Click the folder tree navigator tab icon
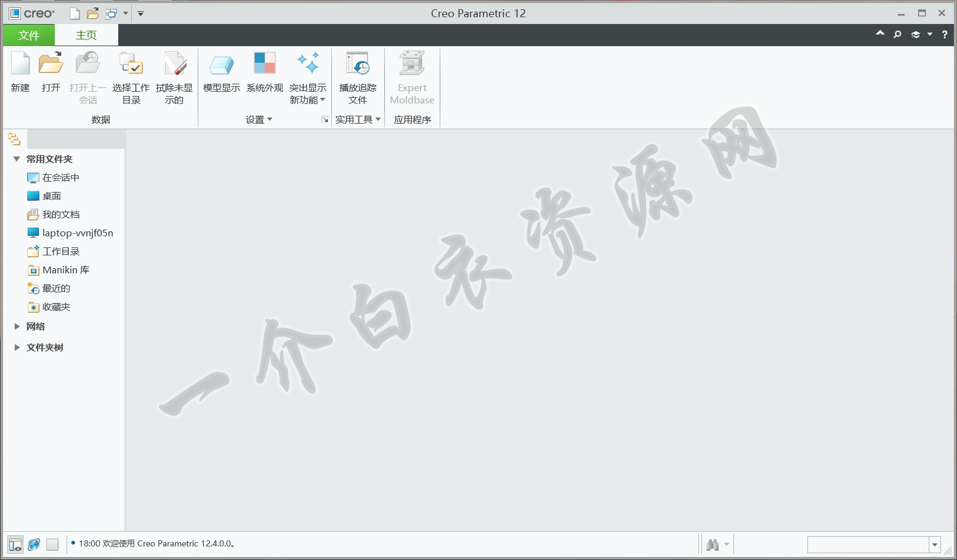 tap(14, 139)
